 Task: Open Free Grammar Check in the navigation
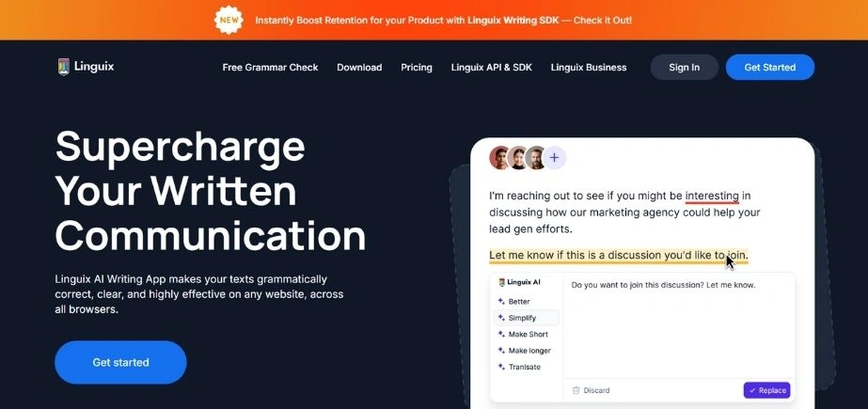pyautogui.click(x=270, y=68)
